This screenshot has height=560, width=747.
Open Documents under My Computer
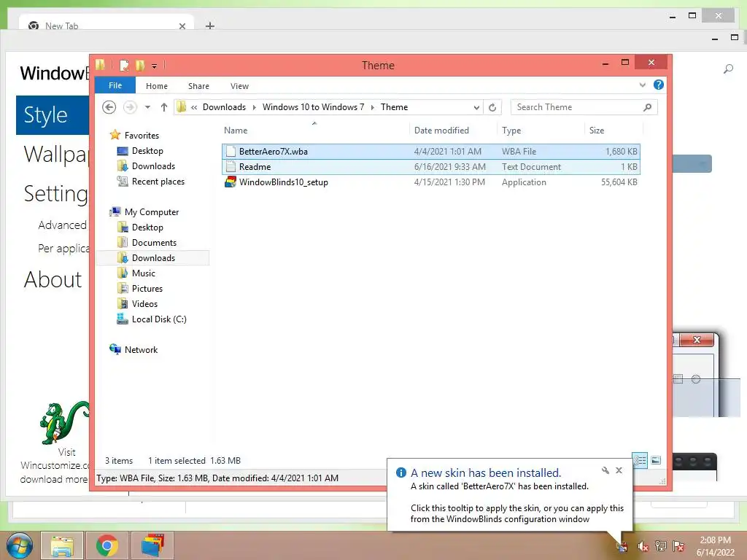[x=154, y=243]
